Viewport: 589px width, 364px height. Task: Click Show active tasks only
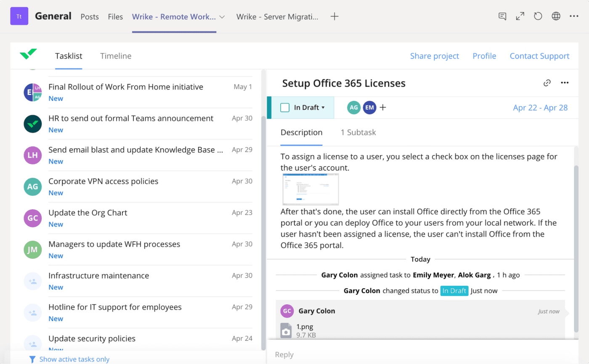tap(74, 359)
